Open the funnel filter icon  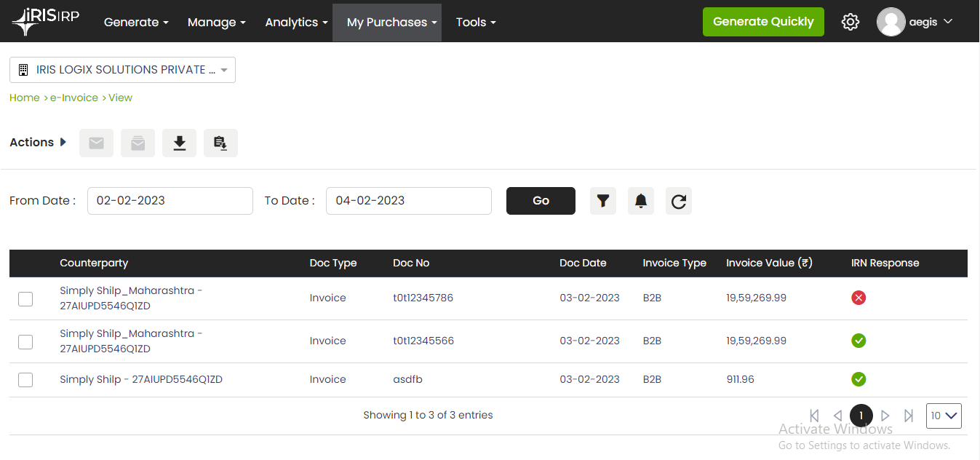tap(602, 201)
